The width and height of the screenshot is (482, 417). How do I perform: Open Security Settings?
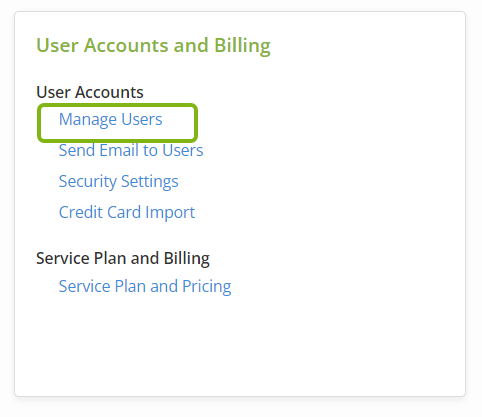point(119,182)
